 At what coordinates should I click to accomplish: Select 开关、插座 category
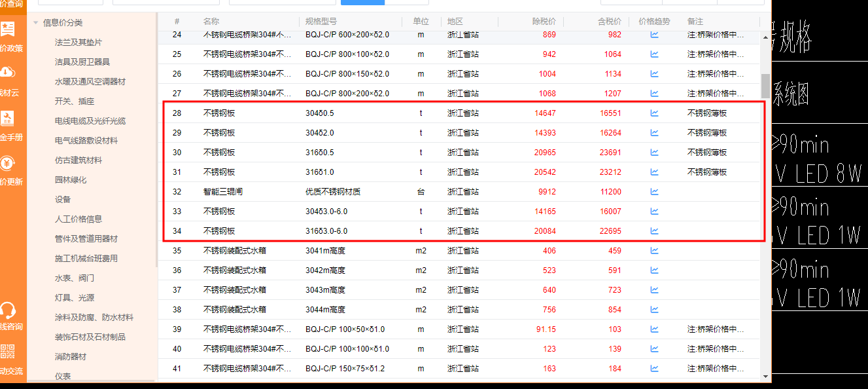click(75, 102)
